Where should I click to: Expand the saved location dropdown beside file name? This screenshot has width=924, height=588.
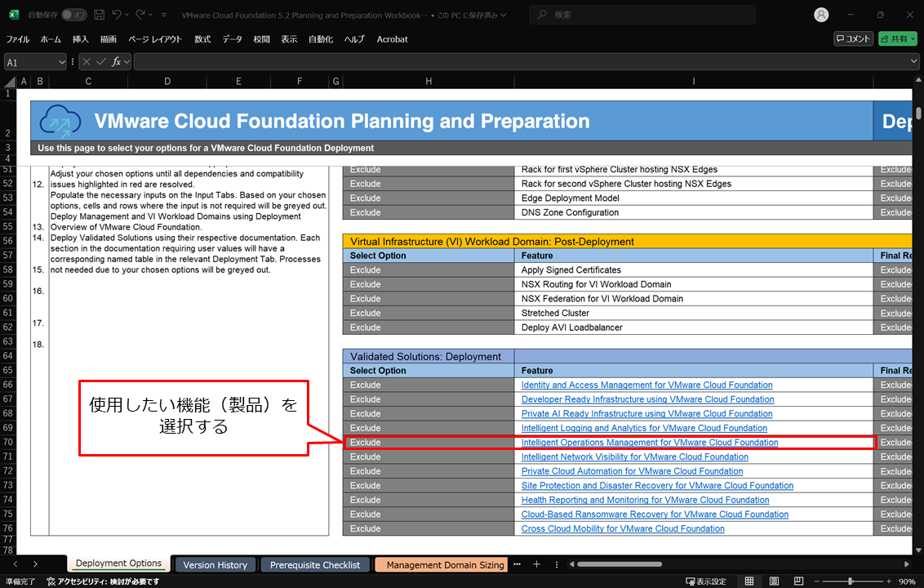[504, 15]
